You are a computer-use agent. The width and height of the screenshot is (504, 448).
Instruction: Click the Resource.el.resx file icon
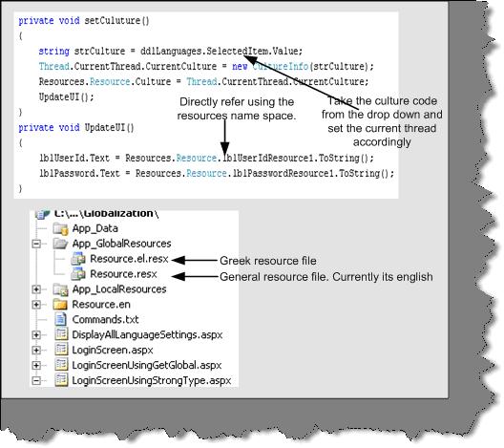78,259
